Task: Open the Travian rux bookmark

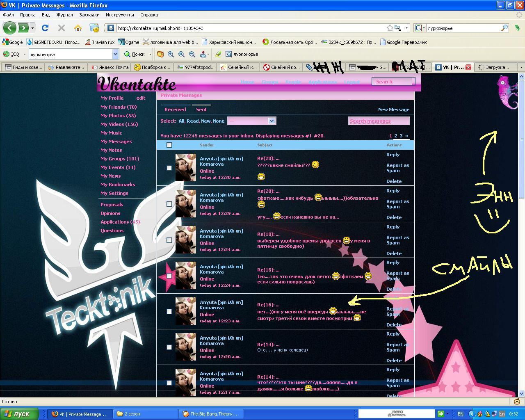Action: click(100, 42)
